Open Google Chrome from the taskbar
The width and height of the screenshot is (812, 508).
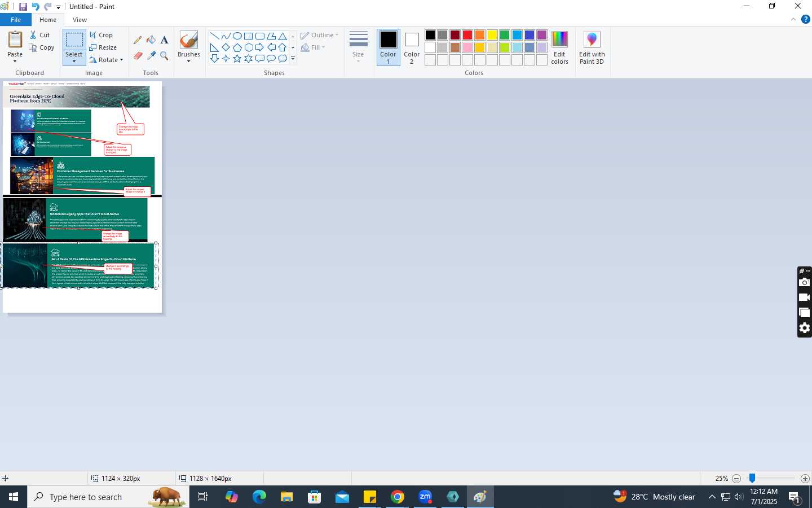click(398, 497)
